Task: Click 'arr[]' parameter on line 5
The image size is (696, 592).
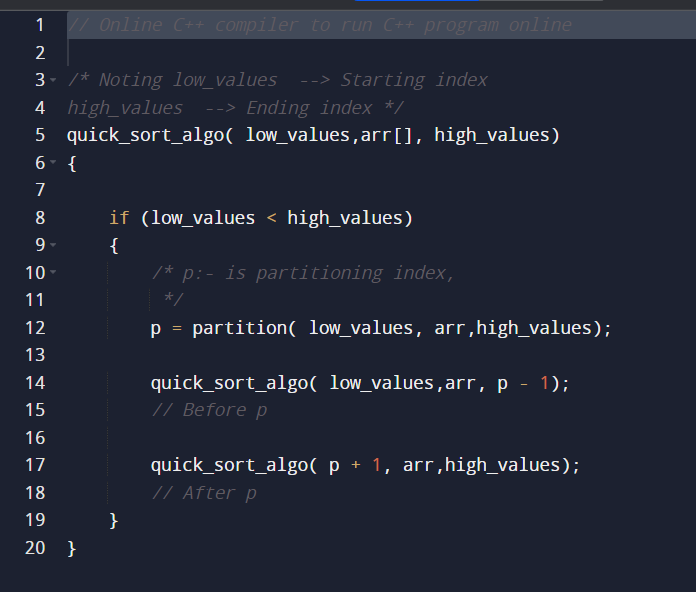Action: point(386,135)
